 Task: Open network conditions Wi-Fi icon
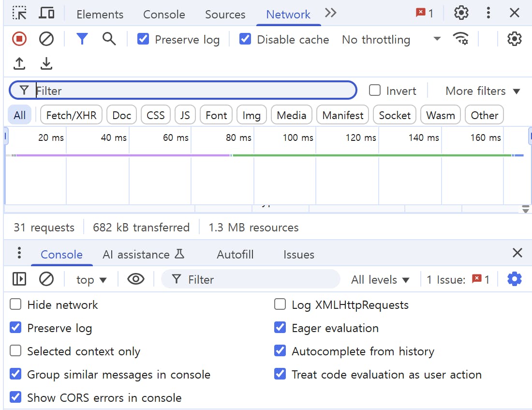tap(460, 39)
